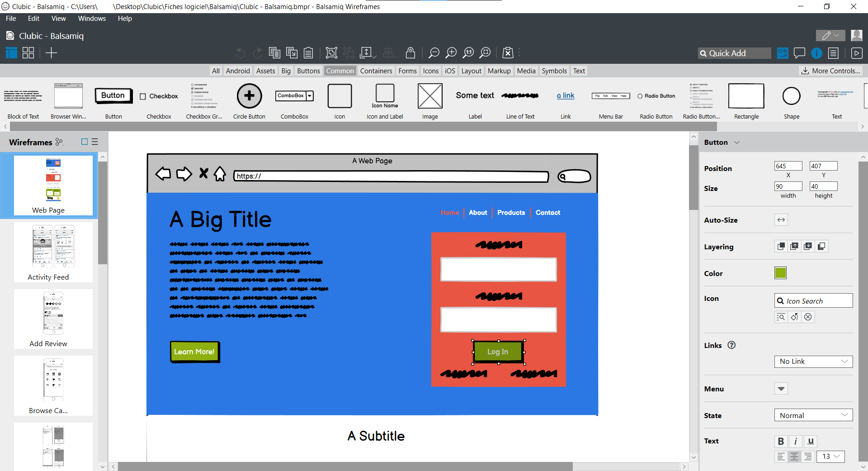Open the View menu
This screenshot has height=471, width=868.
tap(58, 19)
